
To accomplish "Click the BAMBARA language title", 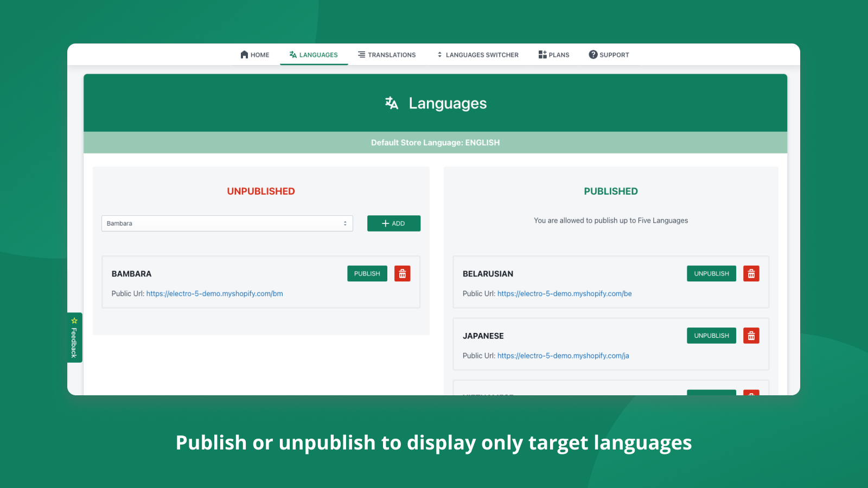I will coord(131,274).
